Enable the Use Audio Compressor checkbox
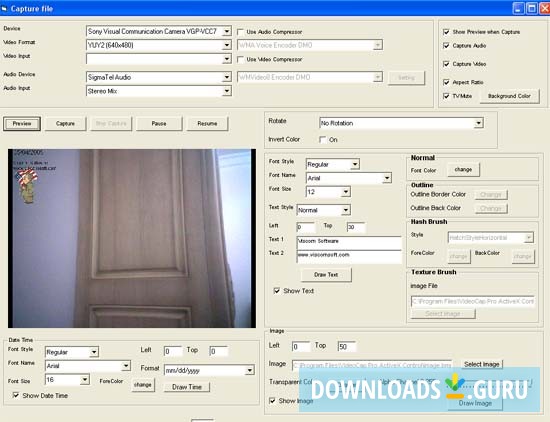The width and height of the screenshot is (550, 422). pyautogui.click(x=240, y=32)
